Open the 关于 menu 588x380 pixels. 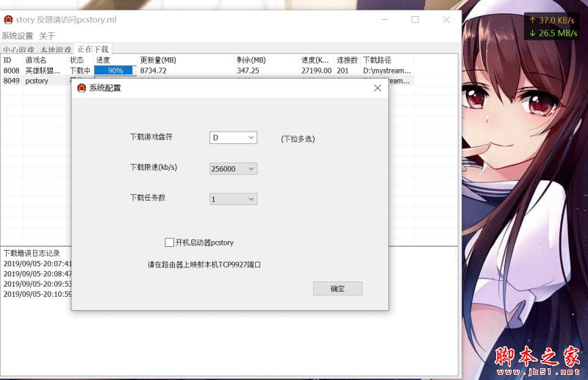point(47,36)
